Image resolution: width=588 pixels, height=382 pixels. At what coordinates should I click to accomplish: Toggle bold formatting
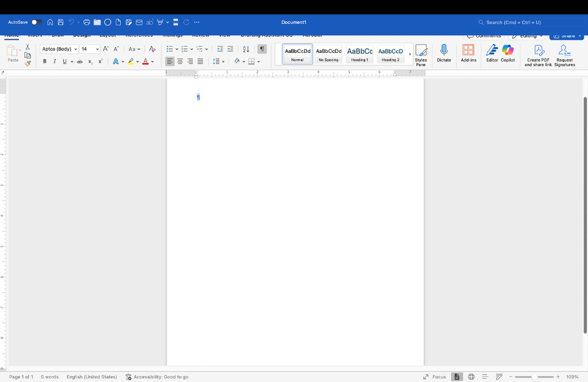coord(45,62)
